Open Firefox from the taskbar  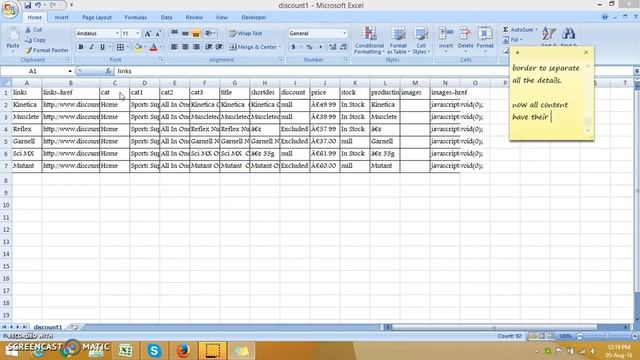point(183,351)
